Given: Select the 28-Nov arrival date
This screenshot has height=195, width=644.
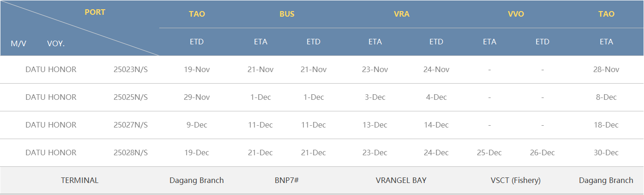Looking at the screenshot, I should click(606, 69).
